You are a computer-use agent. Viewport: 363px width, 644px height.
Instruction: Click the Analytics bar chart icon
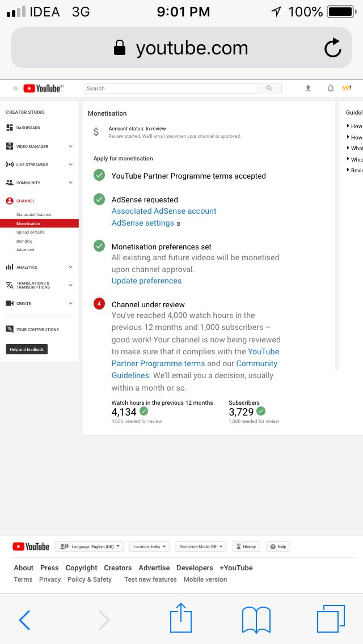[x=10, y=267]
